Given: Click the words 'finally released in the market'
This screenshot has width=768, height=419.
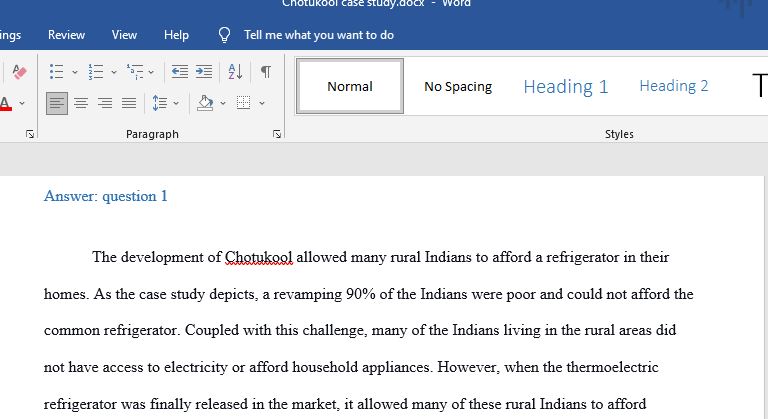Looking at the screenshot, I should (x=243, y=404).
